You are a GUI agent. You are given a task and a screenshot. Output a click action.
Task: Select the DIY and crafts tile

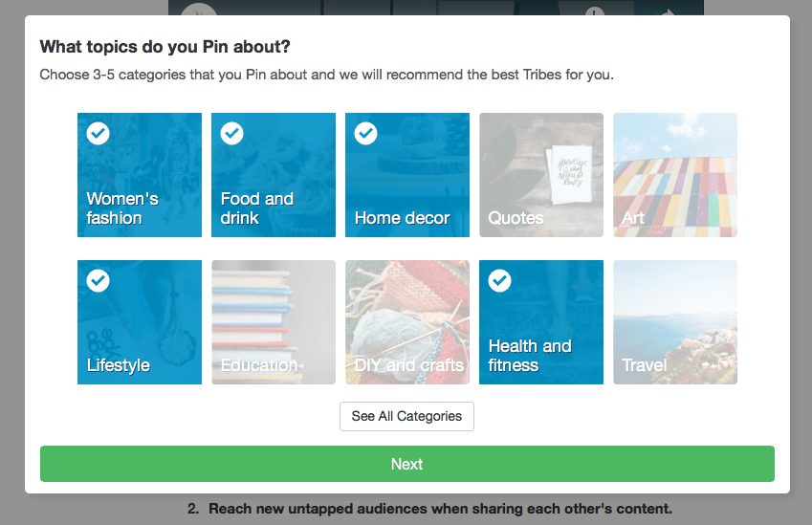point(407,322)
